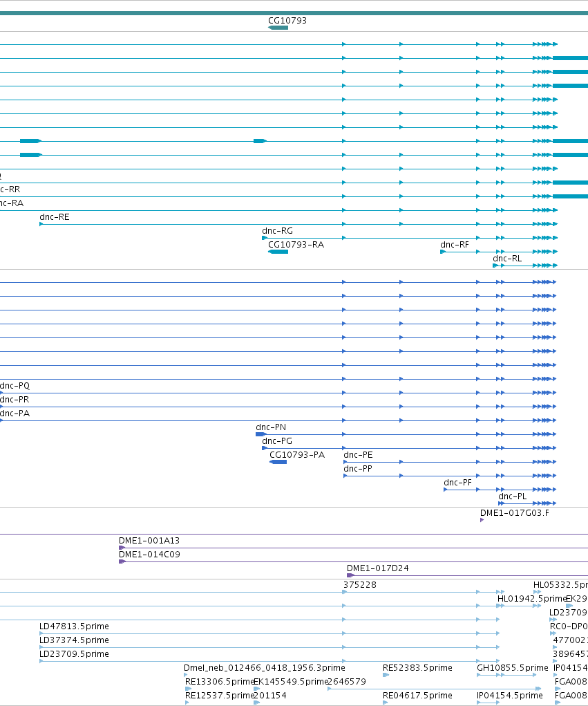Click the DME1-014C09 feature label
Viewport: 588px width, 706px height.
click(149, 555)
